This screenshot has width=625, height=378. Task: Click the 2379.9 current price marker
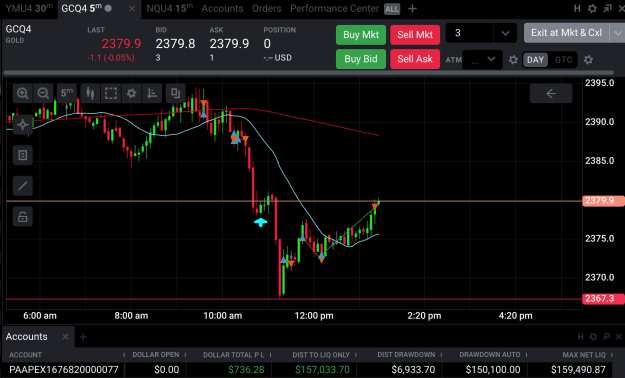[x=603, y=201]
